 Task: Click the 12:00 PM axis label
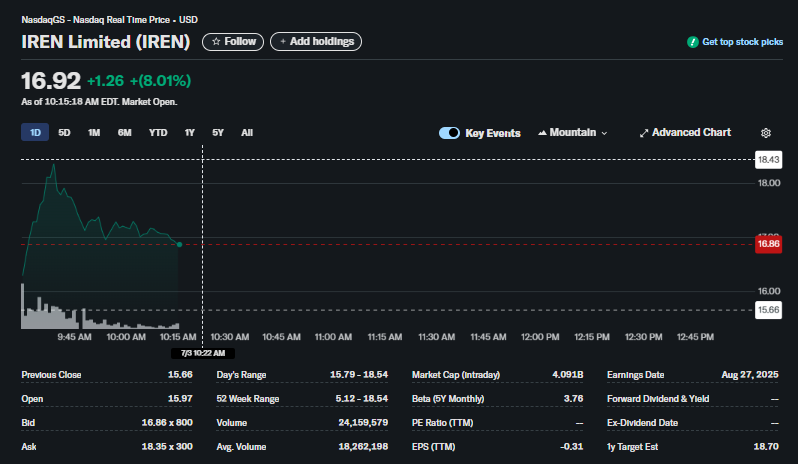tap(539, 337)
